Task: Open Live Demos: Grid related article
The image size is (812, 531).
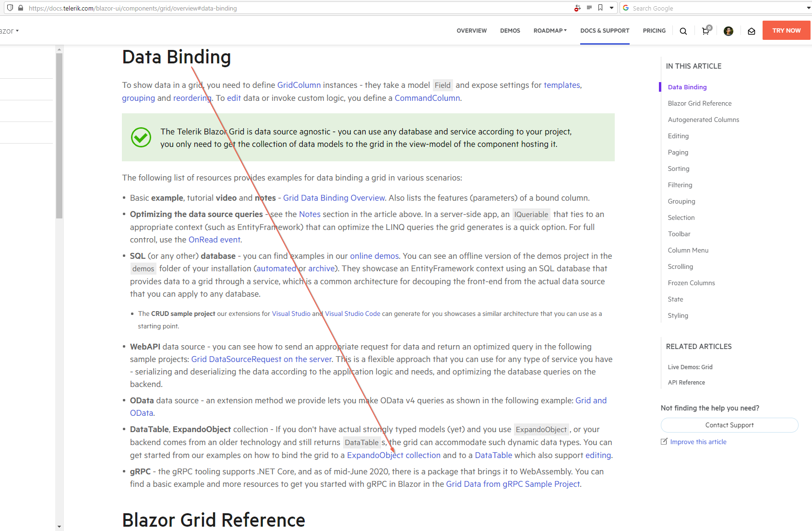Action: tap(690, 367)
